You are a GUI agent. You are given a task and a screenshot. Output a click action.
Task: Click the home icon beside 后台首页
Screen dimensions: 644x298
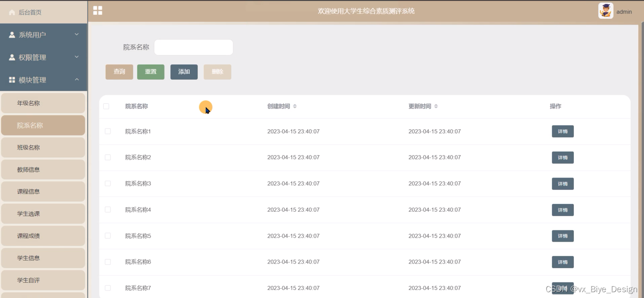pyautogui.click(x=12, y=13)
